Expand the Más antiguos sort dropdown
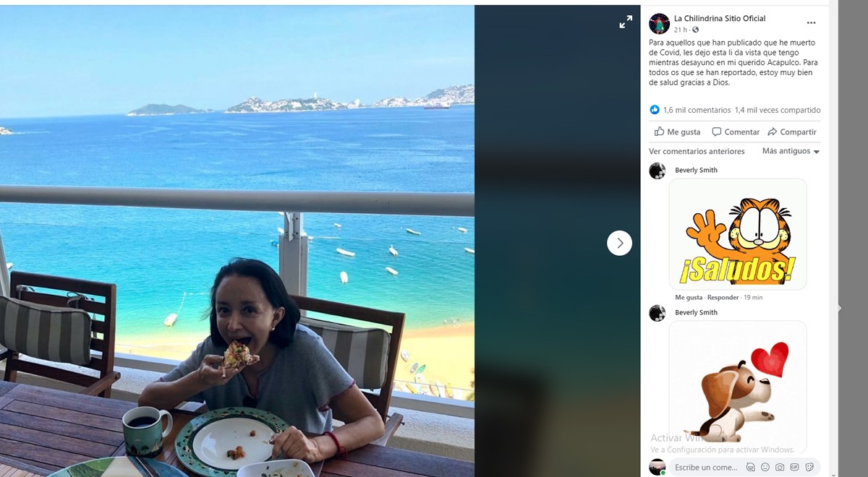Viewport: 868px width, 477px height. 791,151
